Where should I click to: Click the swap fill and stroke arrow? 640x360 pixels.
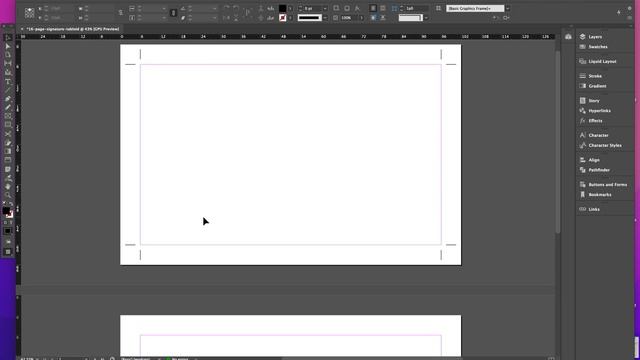(11, 204)
